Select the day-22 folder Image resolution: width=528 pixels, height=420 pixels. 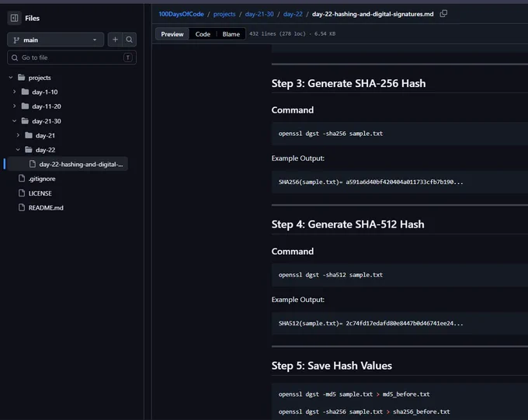coord(45,150)
